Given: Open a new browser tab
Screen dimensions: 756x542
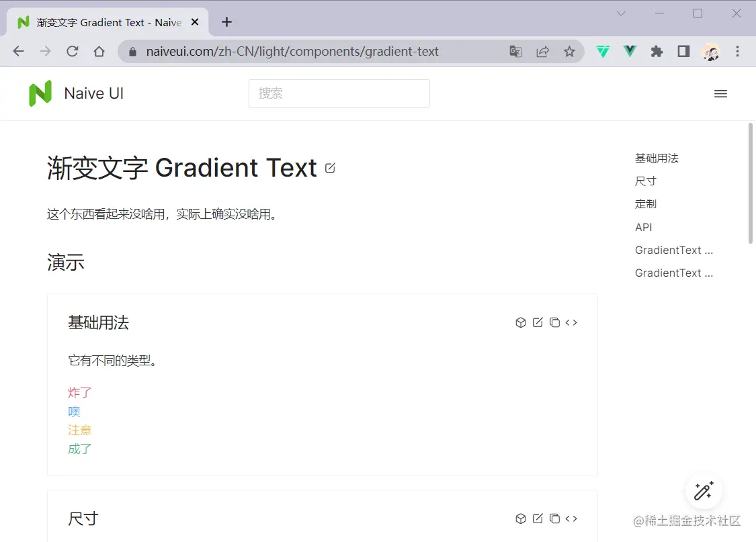Looking at the screenshot, I should [x=226, y=22].
